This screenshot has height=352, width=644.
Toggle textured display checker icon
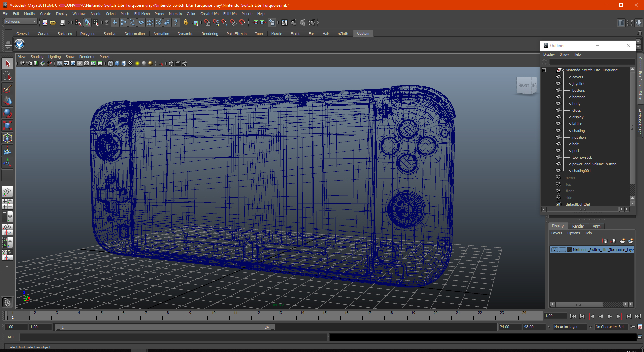pyautogui.click(x=130, y=63)
